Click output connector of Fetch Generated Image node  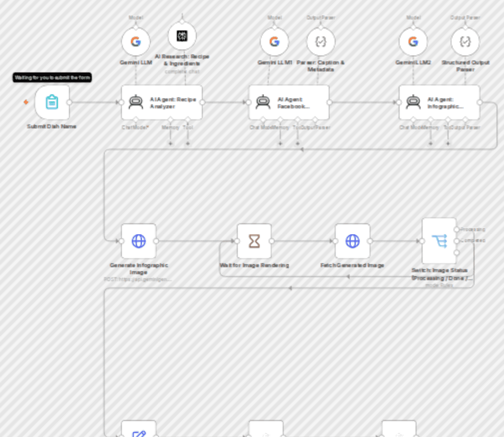(370, 241)
